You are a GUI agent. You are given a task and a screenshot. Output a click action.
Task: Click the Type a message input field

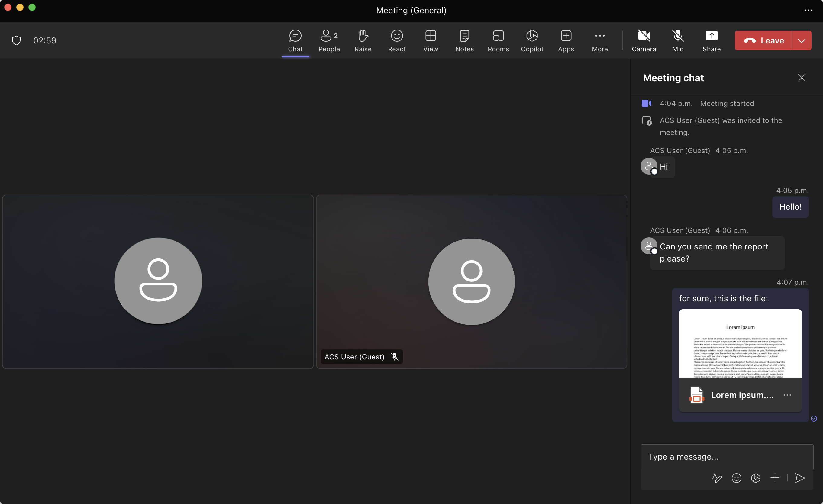(x=727, y=457)
